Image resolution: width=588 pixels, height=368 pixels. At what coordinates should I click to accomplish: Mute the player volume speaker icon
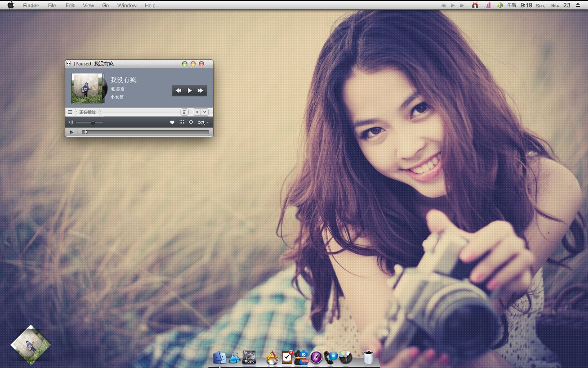[x=70, y=122]
